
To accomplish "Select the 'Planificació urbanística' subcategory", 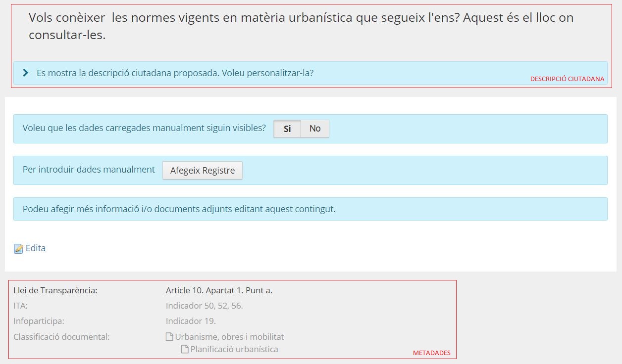I will (234, 349).
